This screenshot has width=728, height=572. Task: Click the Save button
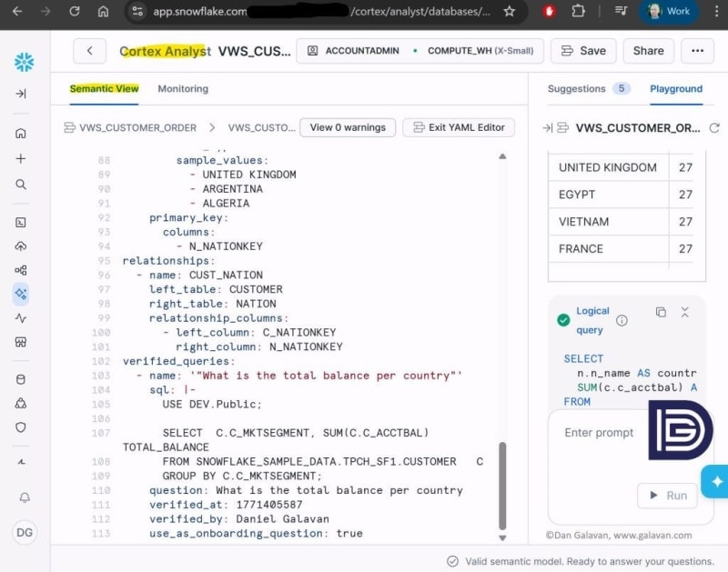[x=582, y=51]
